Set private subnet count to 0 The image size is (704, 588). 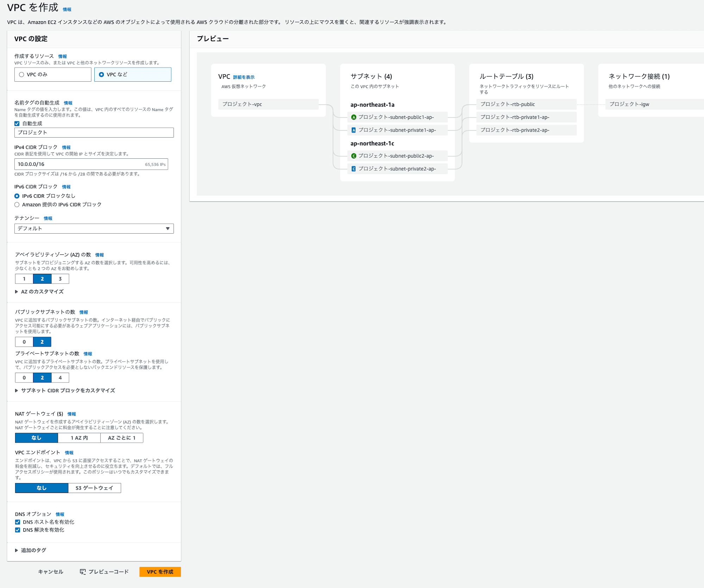(x=24, y=378)
